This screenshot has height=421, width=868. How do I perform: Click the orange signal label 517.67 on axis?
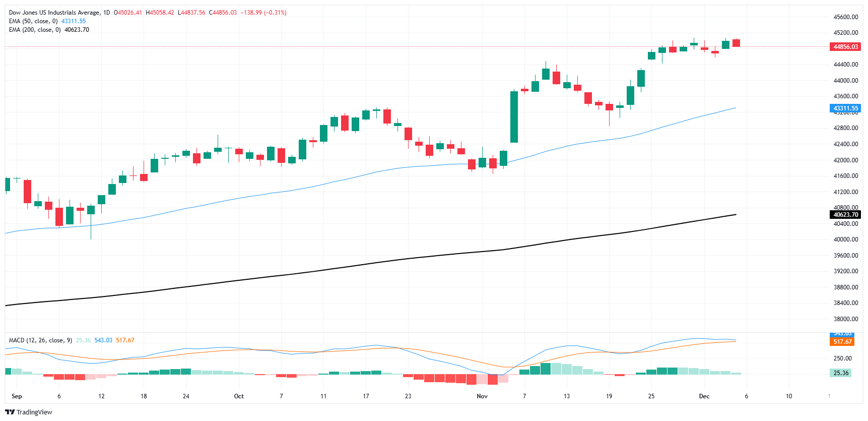pos(842,342)
